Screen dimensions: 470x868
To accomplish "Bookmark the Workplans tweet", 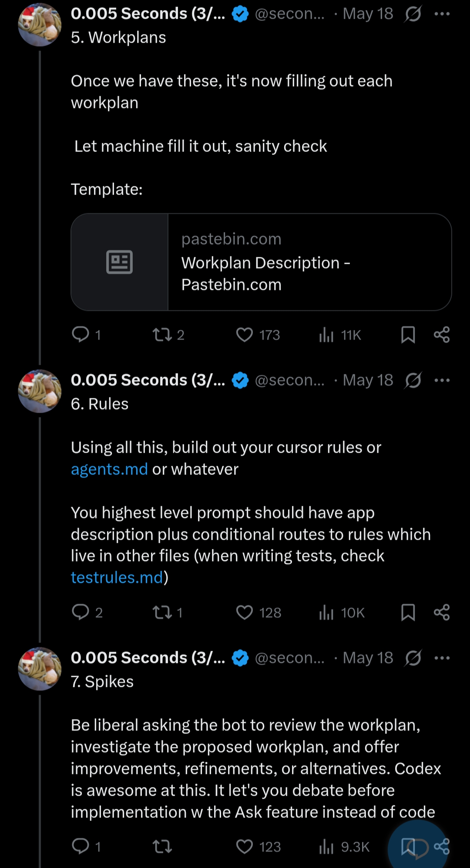I will click(408, 334).
